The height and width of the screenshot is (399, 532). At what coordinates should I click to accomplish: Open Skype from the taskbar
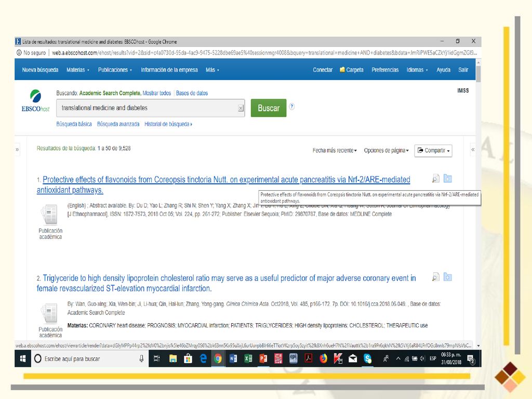[x=368, y=358]
